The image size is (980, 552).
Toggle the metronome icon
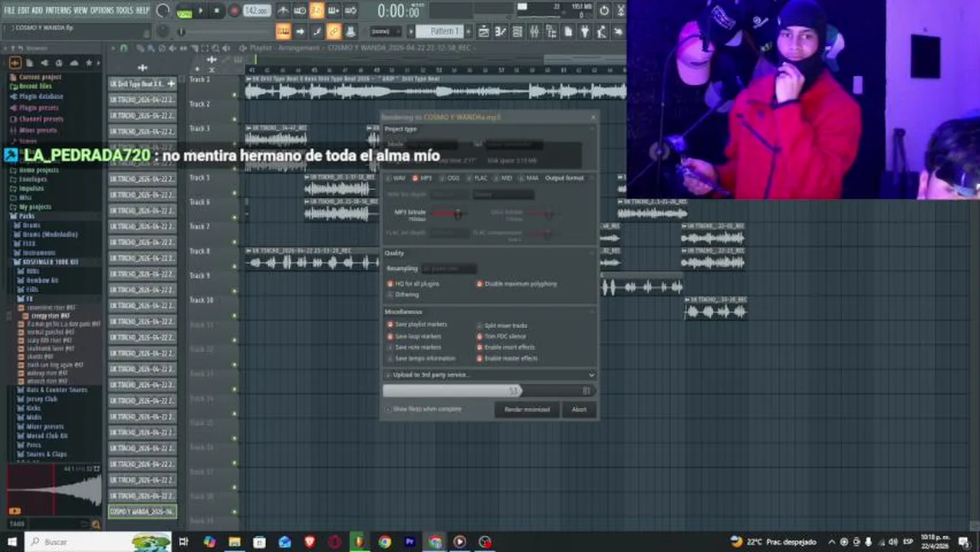tap(284, 11)
